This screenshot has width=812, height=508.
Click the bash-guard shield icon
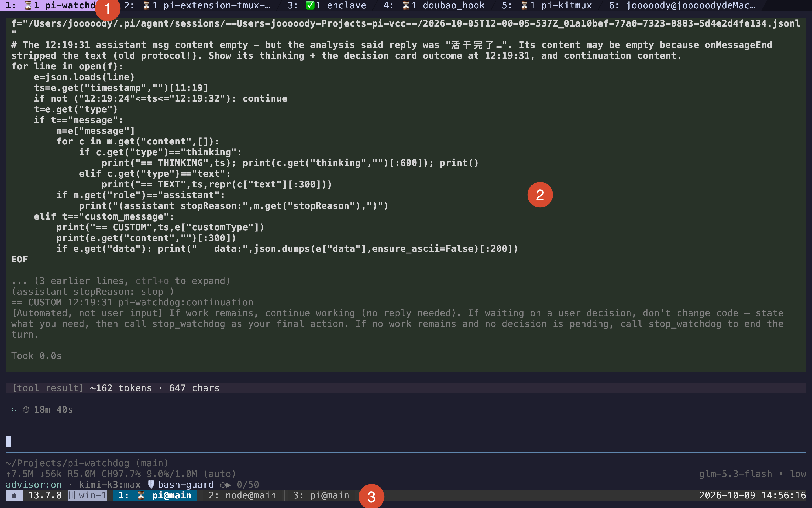coord(151,484)
